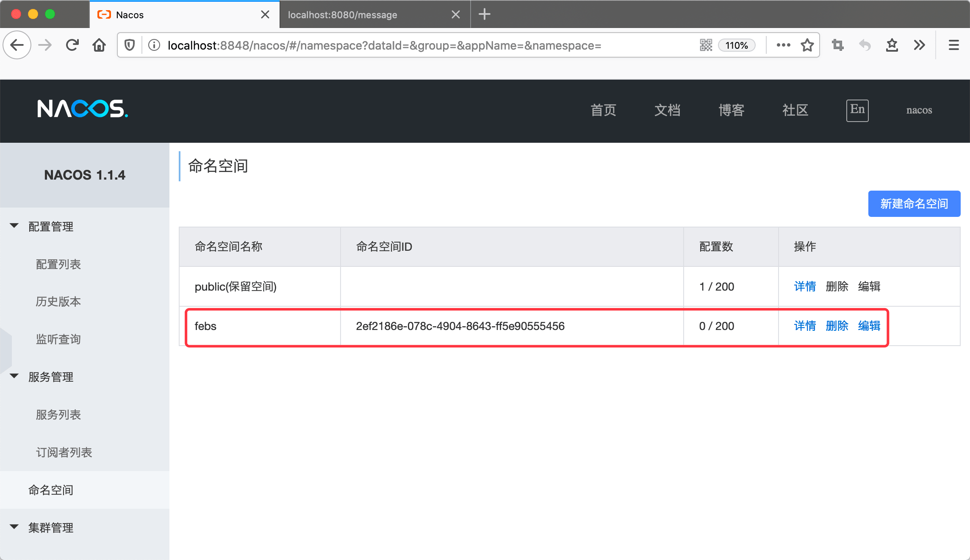Click the browser forward arrow

(44, 45)
